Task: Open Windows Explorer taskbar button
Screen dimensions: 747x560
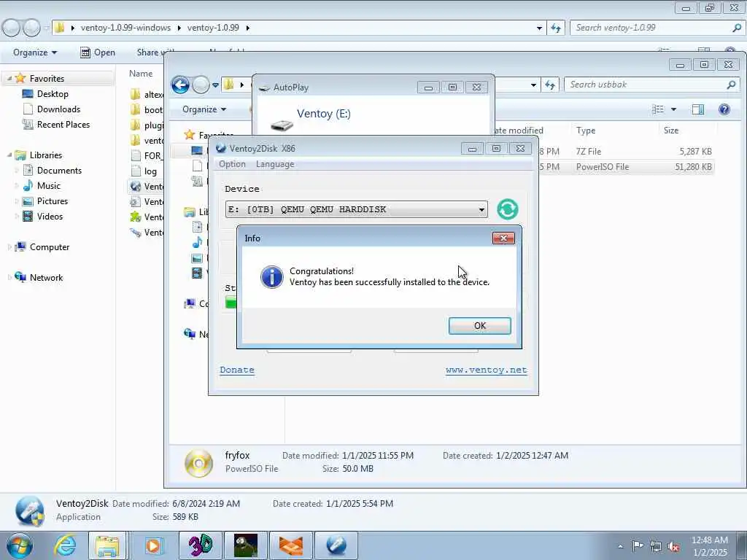Action: [x=107, y=545]
